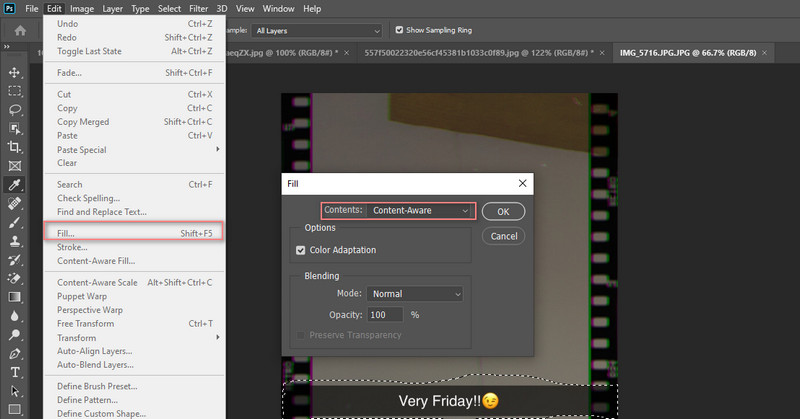Open the blending Mode dropdown
This screenshot has height=419, width=800.
414,294
